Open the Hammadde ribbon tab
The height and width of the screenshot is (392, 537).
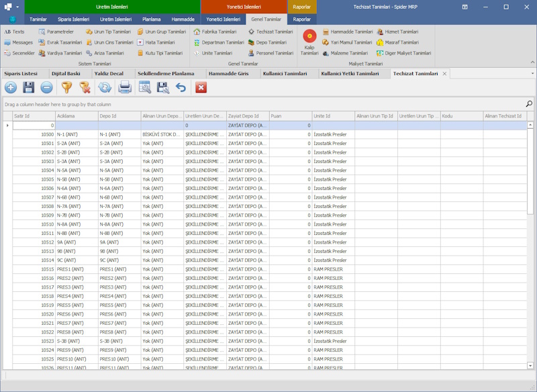click(183, 19)
